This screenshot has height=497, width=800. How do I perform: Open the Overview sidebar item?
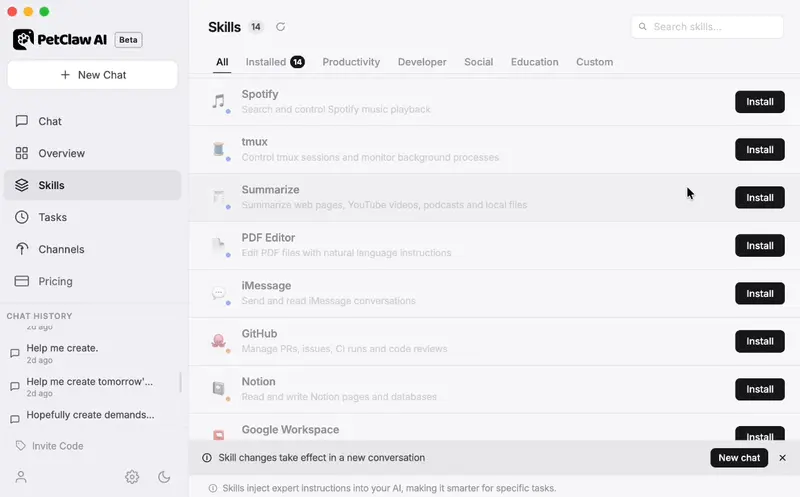[x=92, y=153]
